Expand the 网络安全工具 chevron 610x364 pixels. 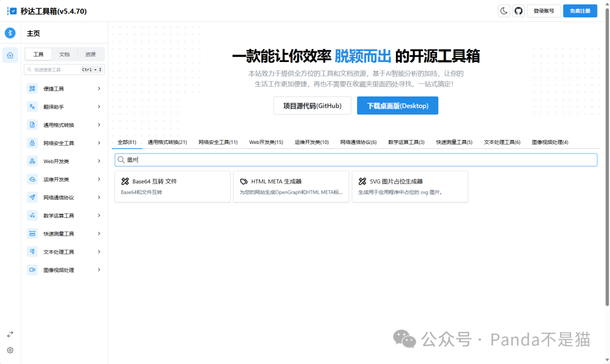pyautogui.click(x=99, y=143)
